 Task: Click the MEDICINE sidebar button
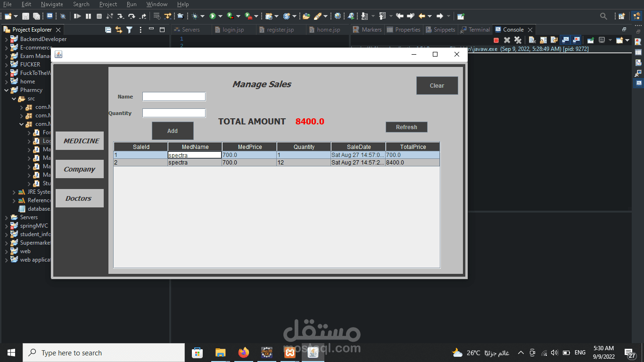(80, 140)
